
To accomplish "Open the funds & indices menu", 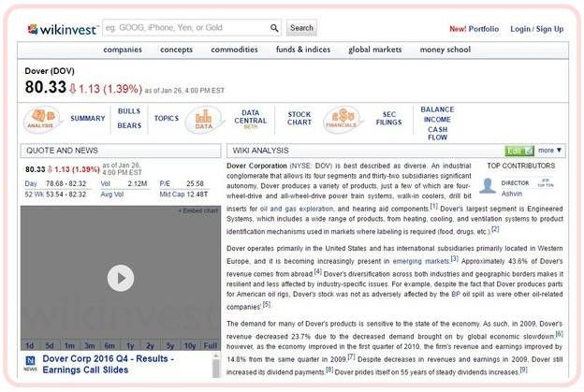I will tap(303, 50).
